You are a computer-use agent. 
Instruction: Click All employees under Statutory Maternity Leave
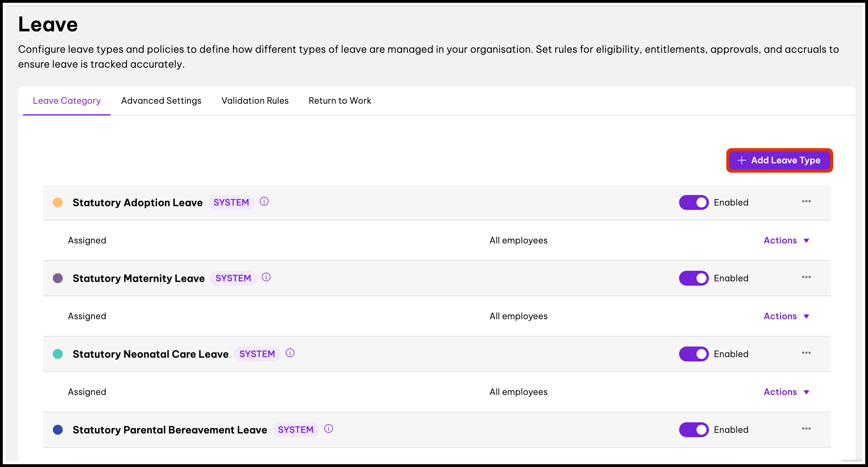(x=518, y=316)
